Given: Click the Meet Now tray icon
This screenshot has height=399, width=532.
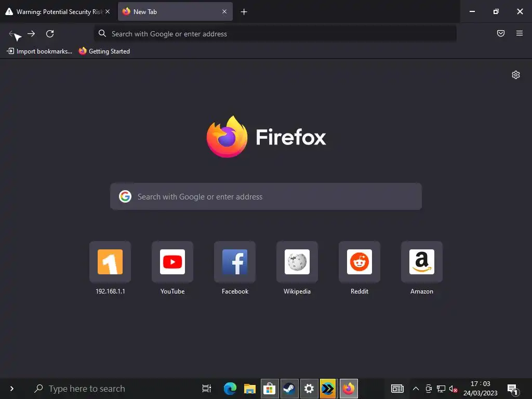Looking at the screenshot, I should click(429, 389).
